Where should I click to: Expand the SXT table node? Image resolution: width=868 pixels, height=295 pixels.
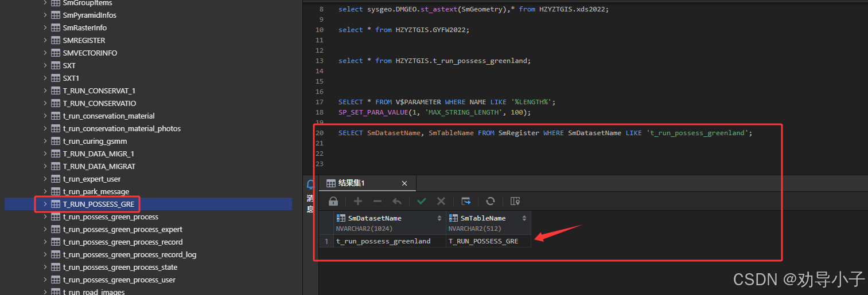pyautogui.click(x=45, y=65)
